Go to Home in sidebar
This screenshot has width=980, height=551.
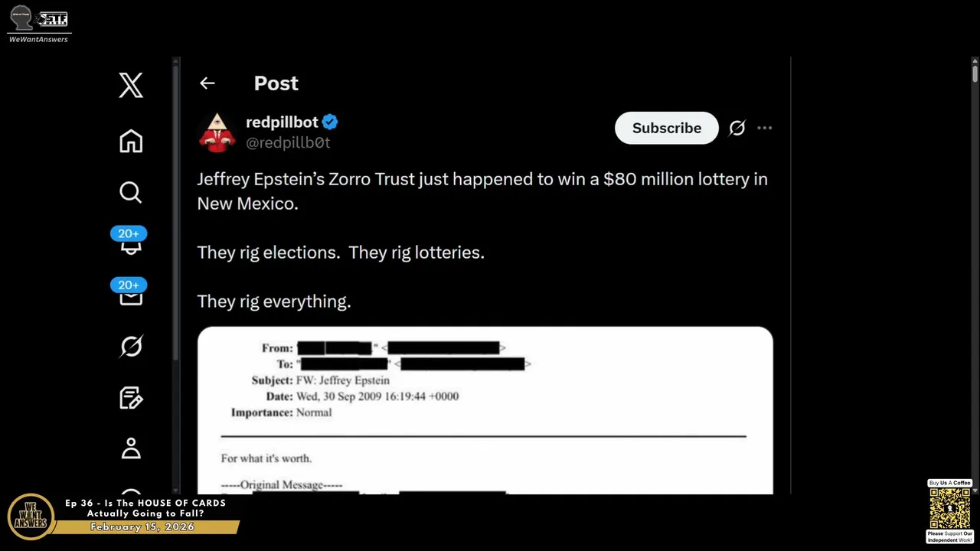pos(131,142)
